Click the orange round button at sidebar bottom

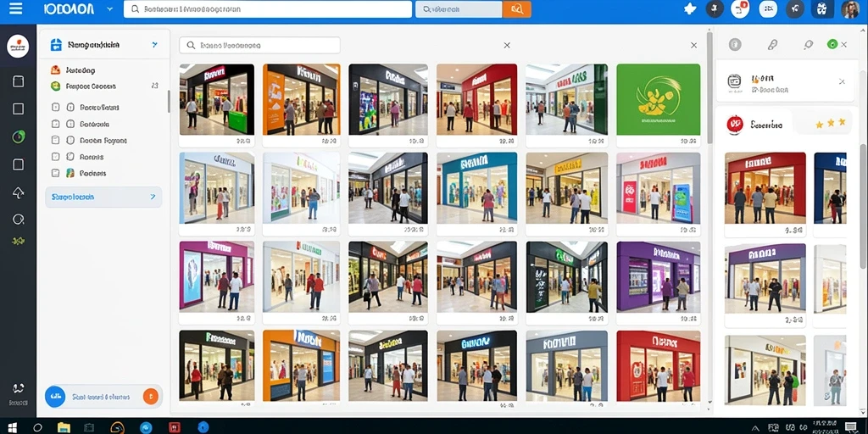point(151,397)
